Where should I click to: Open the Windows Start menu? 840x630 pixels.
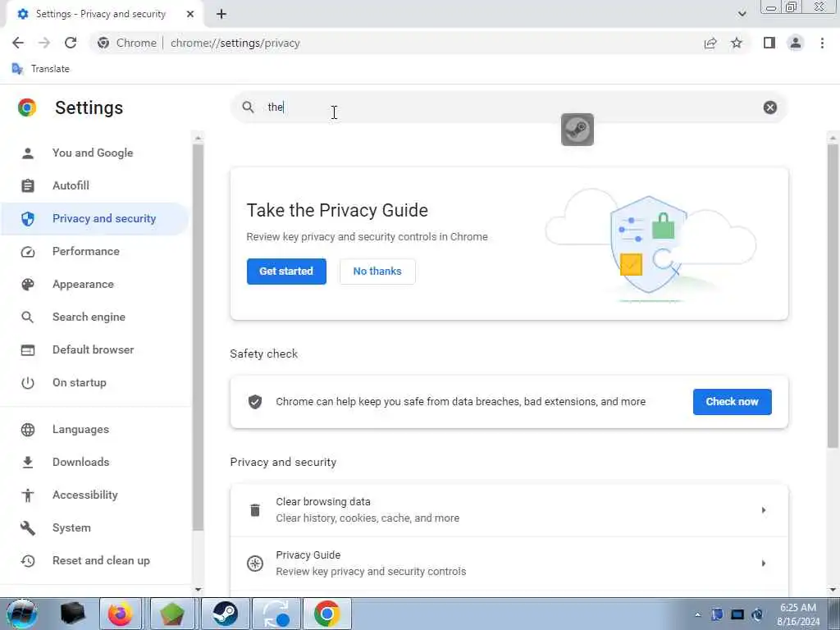[x=22, y=614]
